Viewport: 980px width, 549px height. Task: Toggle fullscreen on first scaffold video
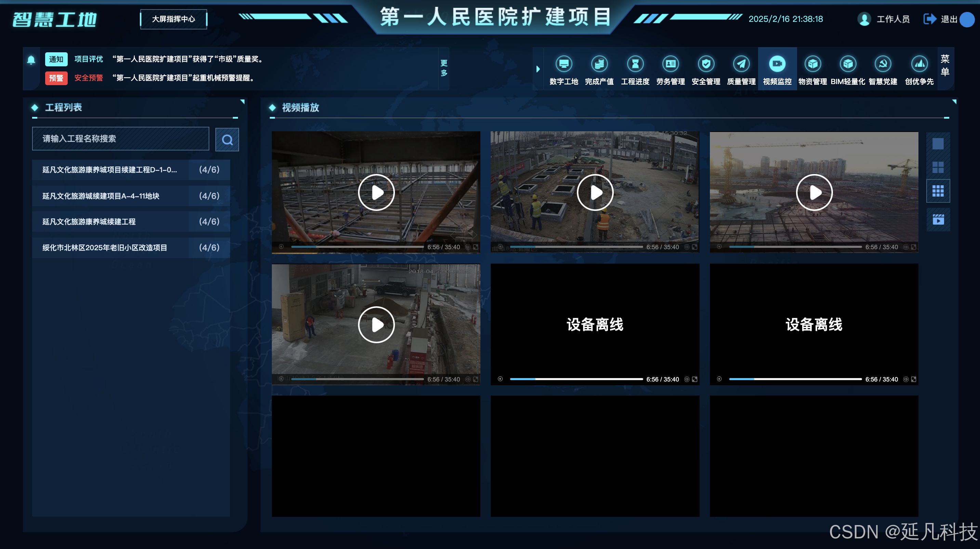coord(476,247)
